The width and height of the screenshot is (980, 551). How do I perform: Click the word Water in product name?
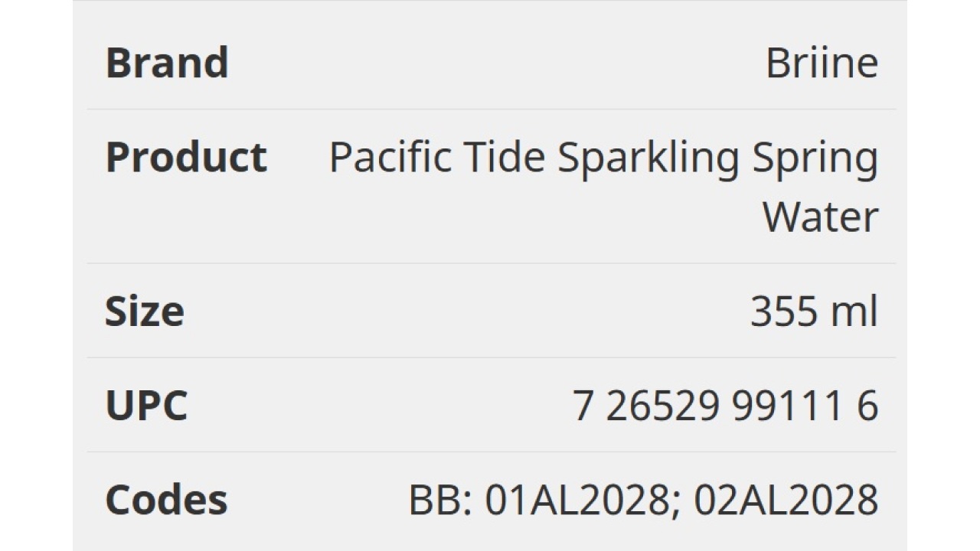coord(820,217)
